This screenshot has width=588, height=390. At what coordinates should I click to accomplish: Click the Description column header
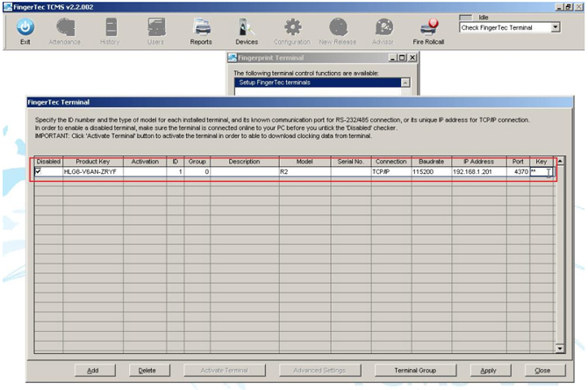click(x=245, y=162)
